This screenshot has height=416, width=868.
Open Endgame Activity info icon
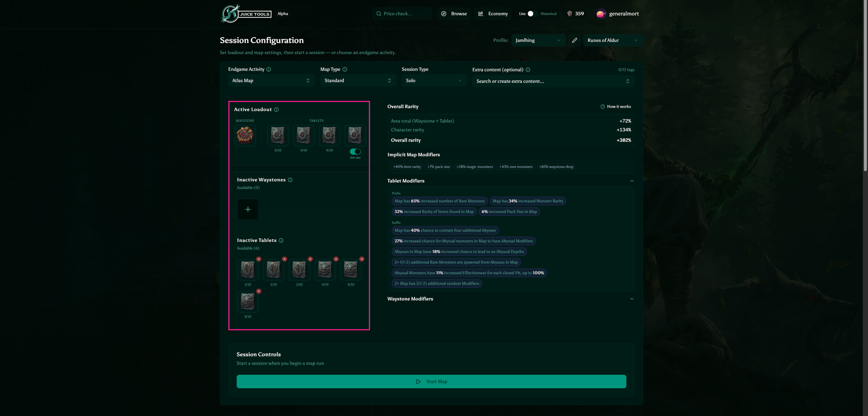point(269,69)
